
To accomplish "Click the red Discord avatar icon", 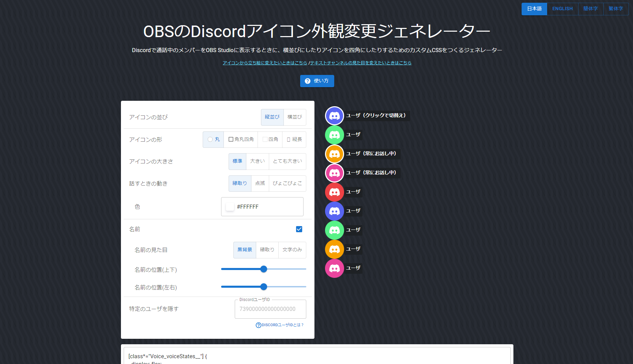I will click(334, 192).
